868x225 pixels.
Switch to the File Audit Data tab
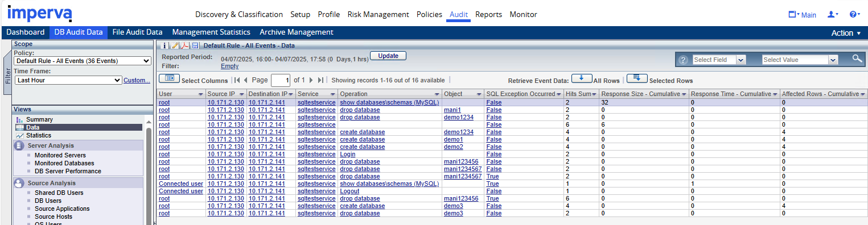point(137,32)
